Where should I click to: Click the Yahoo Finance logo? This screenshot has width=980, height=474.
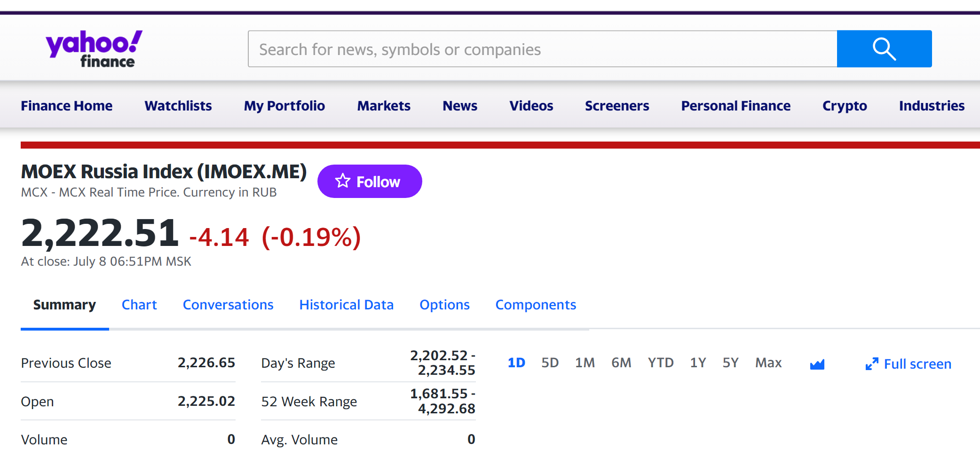click(94, 49)
